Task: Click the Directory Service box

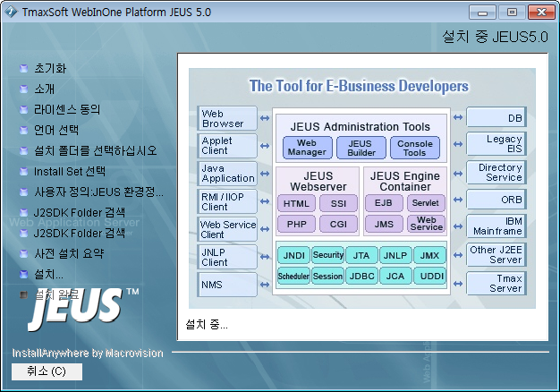Action: [496, 173]
